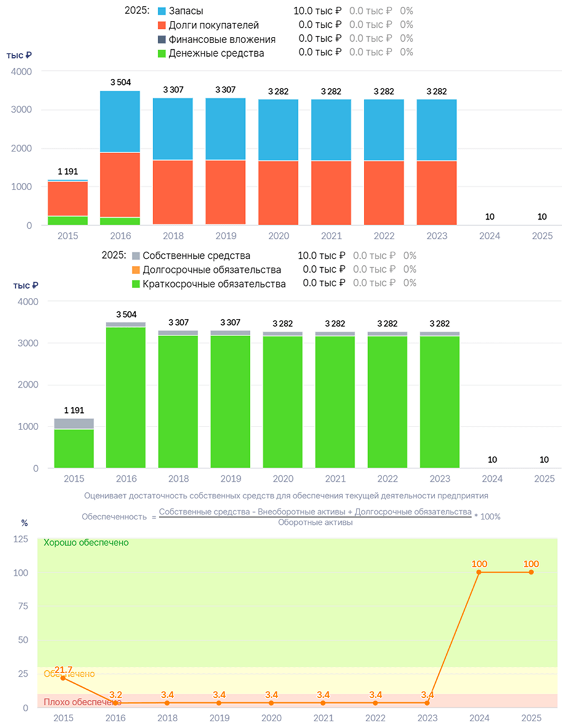Click the red Долги покупателей legend swatch
The height and width of the screenshot is (728, 562).
(x=162, y=25)
